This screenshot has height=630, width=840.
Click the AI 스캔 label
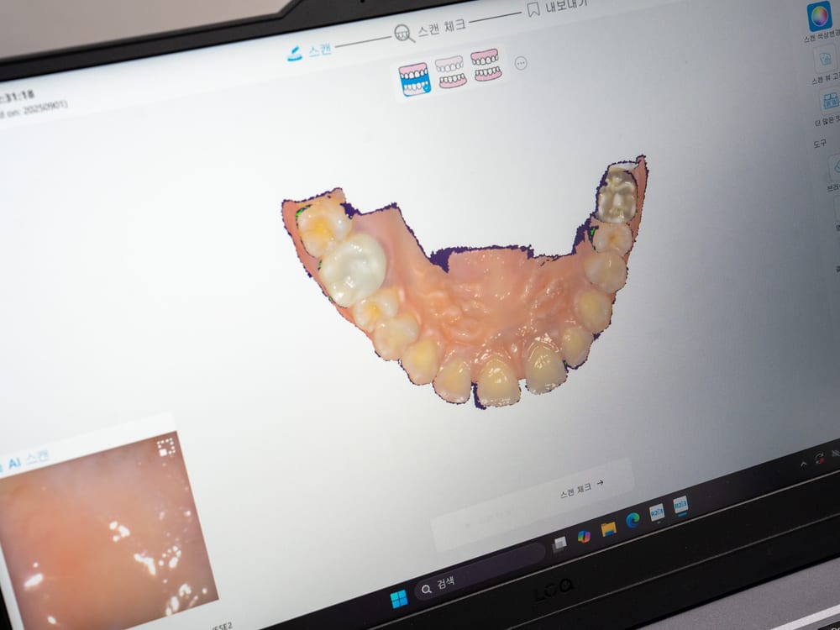tap(28, 460)
